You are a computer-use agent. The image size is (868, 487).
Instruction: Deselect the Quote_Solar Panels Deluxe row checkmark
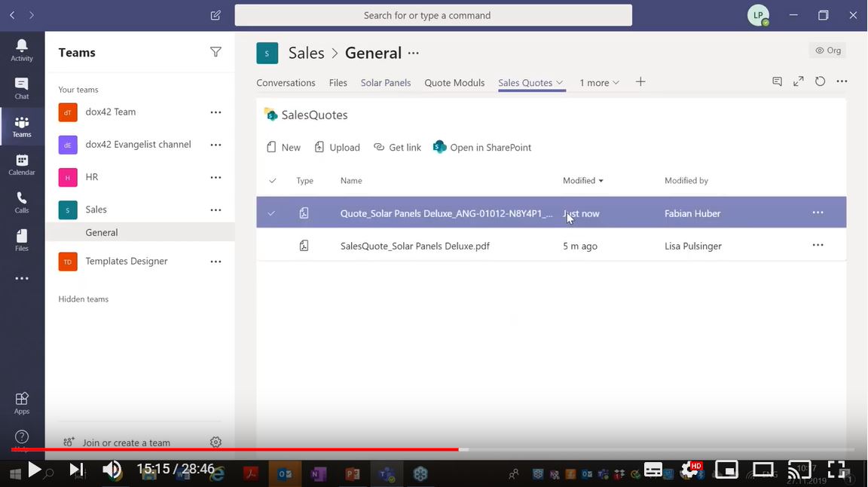pos(271,213)
